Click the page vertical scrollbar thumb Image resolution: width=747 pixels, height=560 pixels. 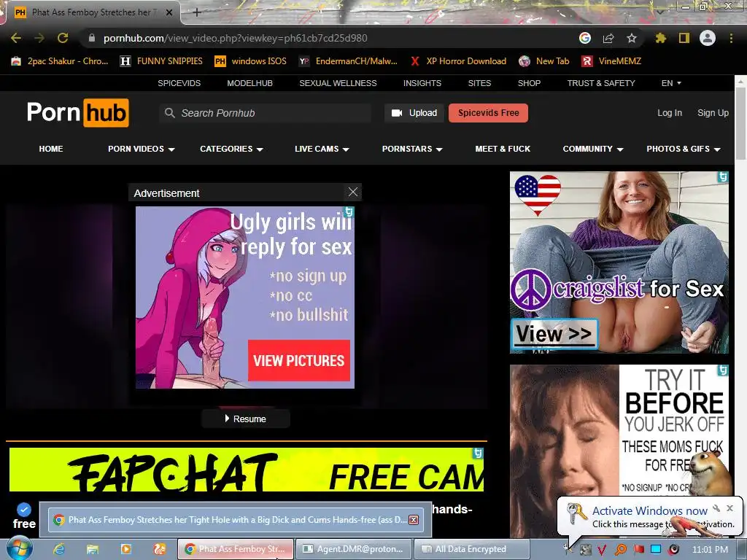[x=740, y=123]
